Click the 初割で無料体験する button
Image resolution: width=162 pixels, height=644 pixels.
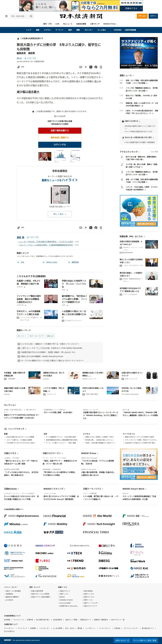tap(60, 131)
